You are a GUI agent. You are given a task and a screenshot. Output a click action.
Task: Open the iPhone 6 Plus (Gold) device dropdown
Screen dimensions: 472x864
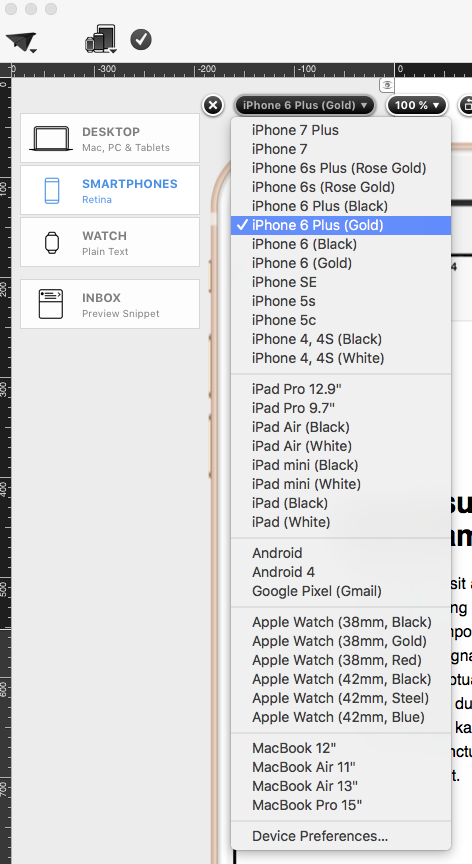(x=305, y=105)
